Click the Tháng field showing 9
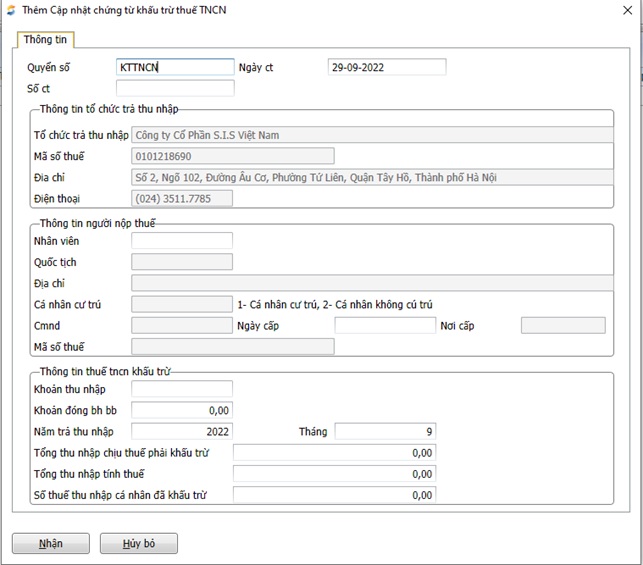 click(x=385, y=431)
